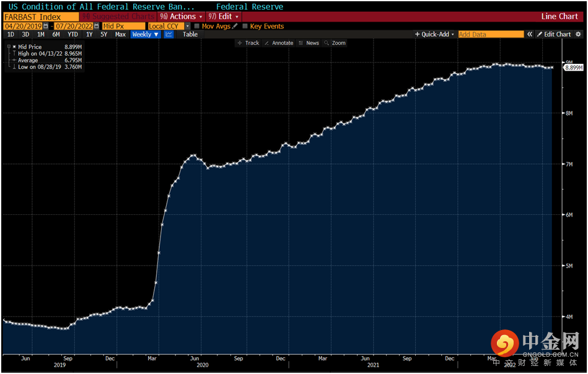588x374 pixels.
Task: Toggle the News overlay on the chart
Action: pos(309,43)
